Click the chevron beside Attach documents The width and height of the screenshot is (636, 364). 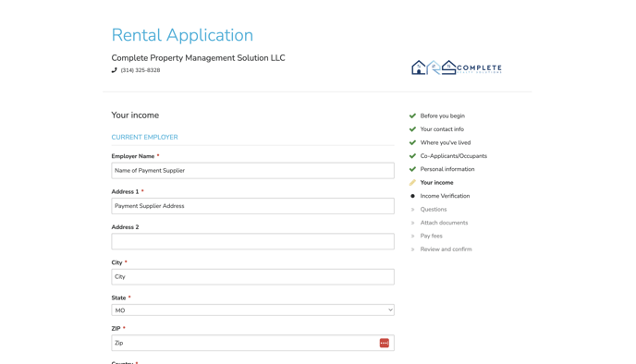pyautogui.click(x=412, y=223)
